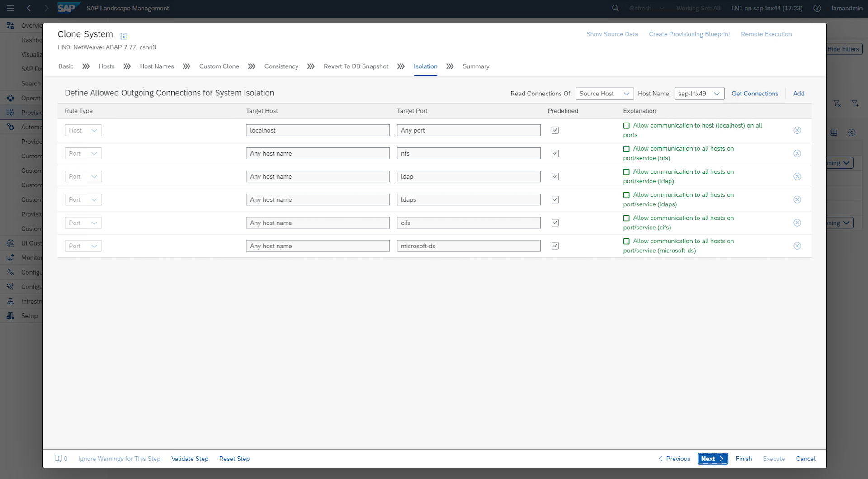The image size is (868, 479).
Task: Toggle the localhost explanation checkbox
Action: pyautogui.click(x=626, y=126)
